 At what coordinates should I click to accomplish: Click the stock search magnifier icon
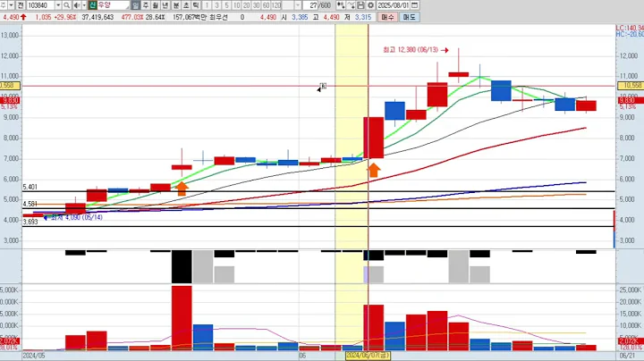(x=66, y=5)
